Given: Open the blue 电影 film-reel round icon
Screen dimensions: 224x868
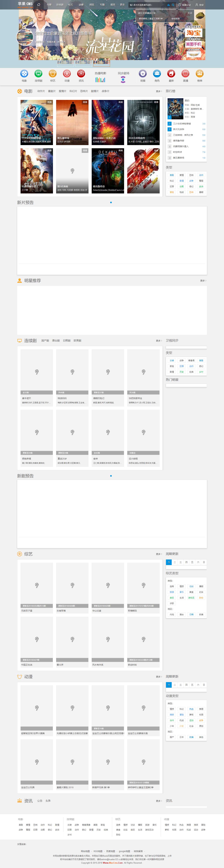Looking at the screenshot, I should click(x=24, y=73).
